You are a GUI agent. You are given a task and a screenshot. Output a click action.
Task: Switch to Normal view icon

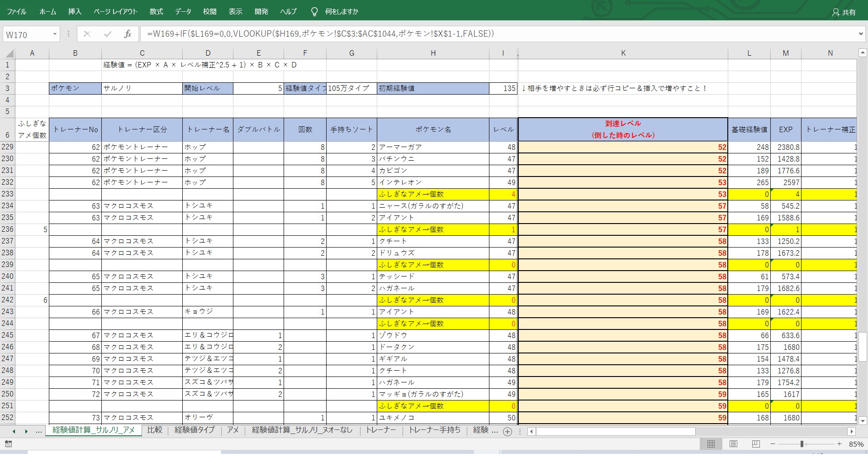(711, 444)
